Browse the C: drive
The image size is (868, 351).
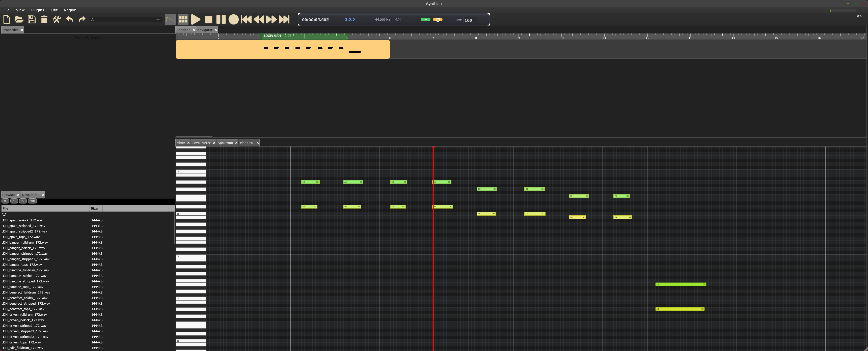[5, 201]
